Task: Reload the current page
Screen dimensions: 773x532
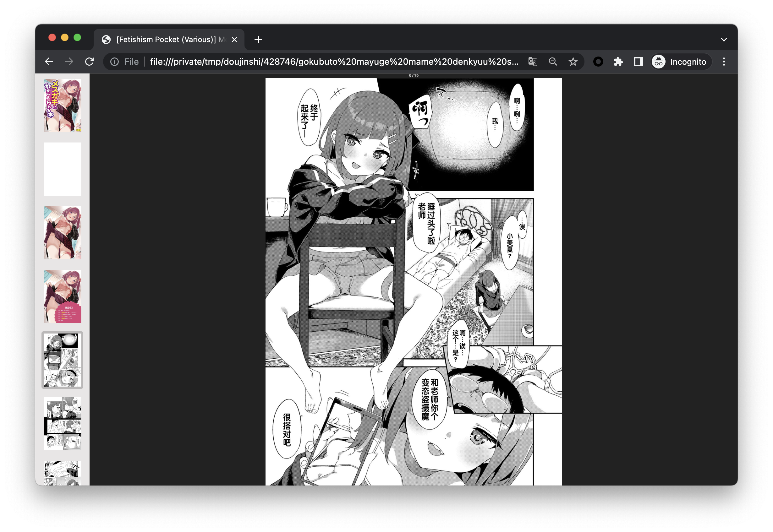Action: 89,62
